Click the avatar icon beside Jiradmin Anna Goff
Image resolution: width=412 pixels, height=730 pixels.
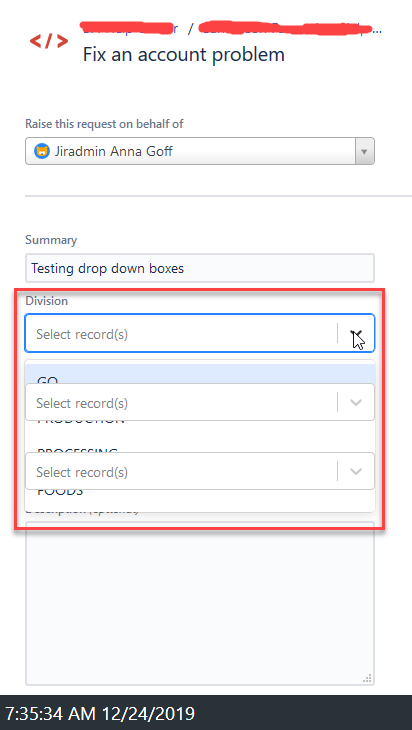pyautogui.click(x=41, y=150)
